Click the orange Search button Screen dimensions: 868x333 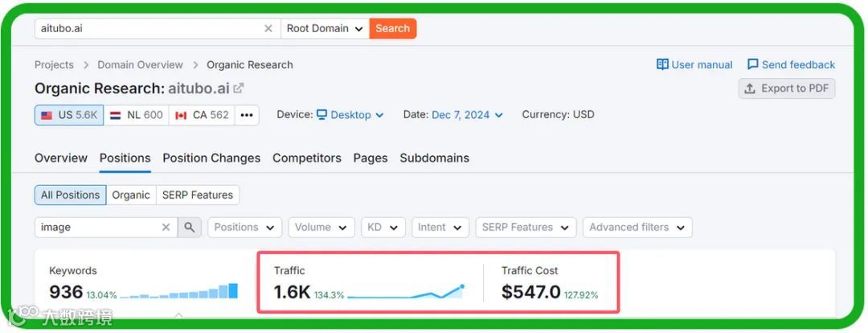[x=392, y=29]
